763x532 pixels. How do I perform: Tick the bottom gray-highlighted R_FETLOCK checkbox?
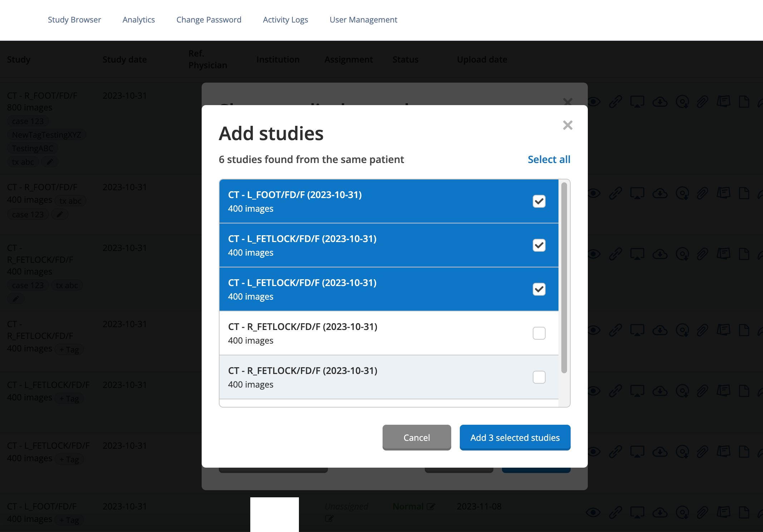point(539,377)
